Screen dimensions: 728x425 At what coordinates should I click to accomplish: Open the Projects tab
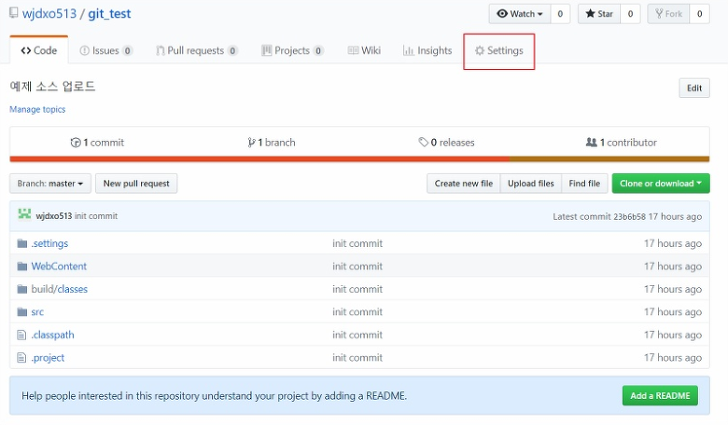[292, 51]
